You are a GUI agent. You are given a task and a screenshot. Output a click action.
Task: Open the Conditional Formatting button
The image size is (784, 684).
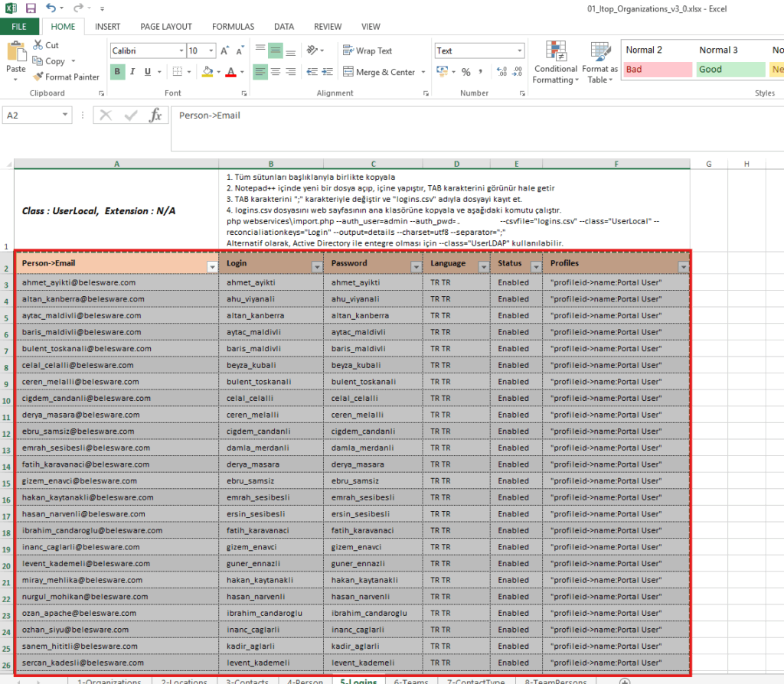[556, 61]
